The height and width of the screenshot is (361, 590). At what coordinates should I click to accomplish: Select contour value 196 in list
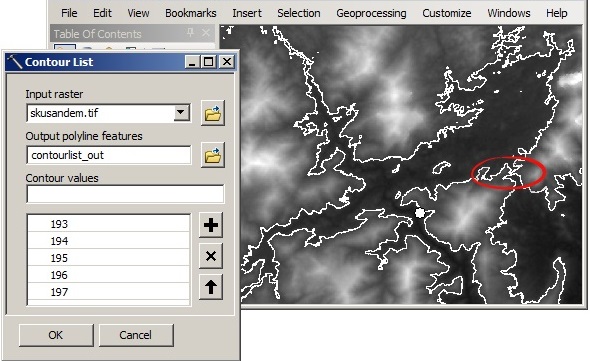point(108,275)
